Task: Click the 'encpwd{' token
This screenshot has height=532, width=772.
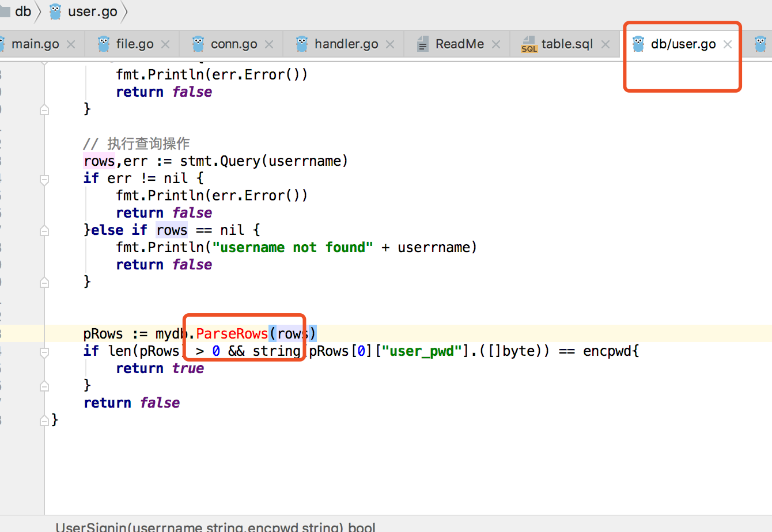Action: 611,351
